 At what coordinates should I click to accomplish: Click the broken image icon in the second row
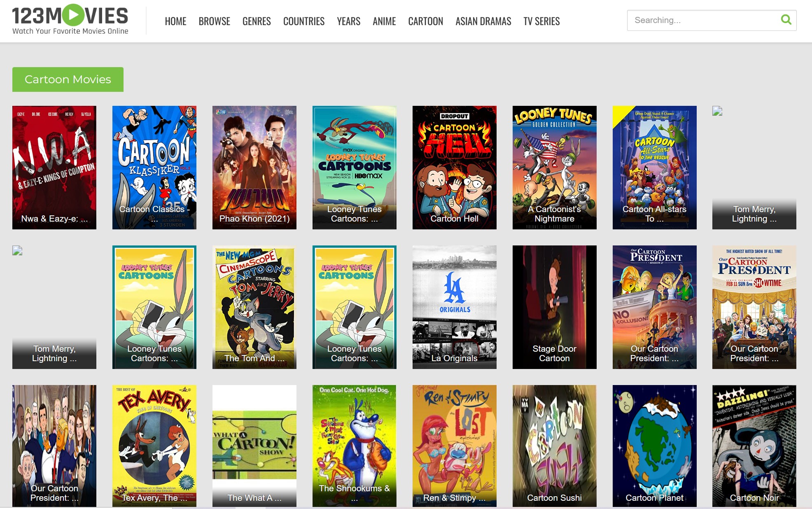tap(17, 250)
